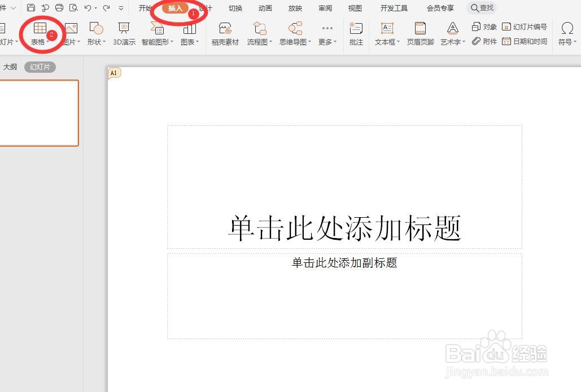Screen dimensions: 581x392
Task: Open 稻壳素材 materials library
Action: point(225,34)
